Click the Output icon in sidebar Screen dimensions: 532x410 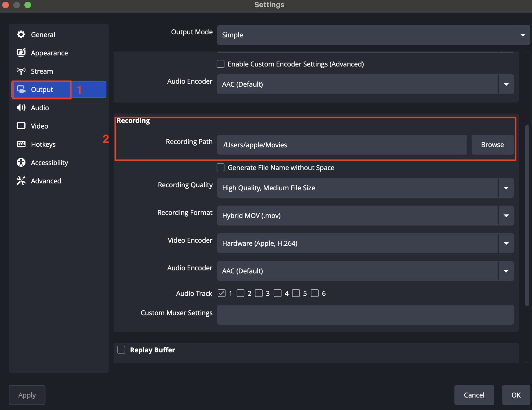21,89
